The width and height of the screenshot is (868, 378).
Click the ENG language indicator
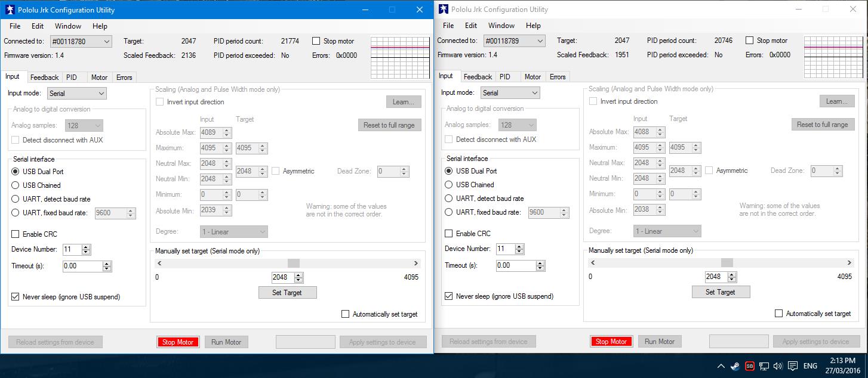(810, 365)
